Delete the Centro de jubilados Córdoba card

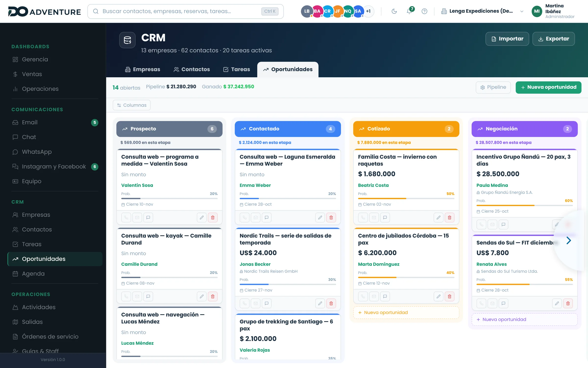449,296
